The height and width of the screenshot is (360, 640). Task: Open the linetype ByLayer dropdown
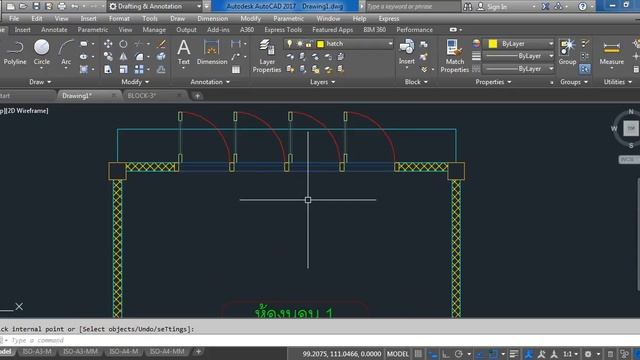coord(551,69)
